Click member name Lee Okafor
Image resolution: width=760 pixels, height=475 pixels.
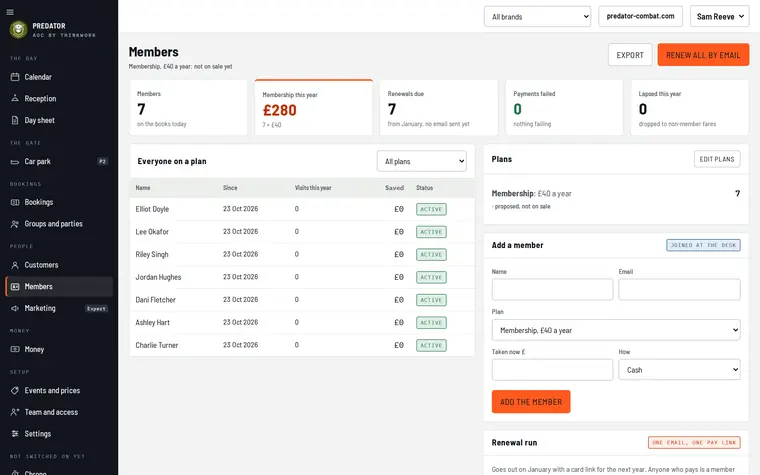coord(152,232)
